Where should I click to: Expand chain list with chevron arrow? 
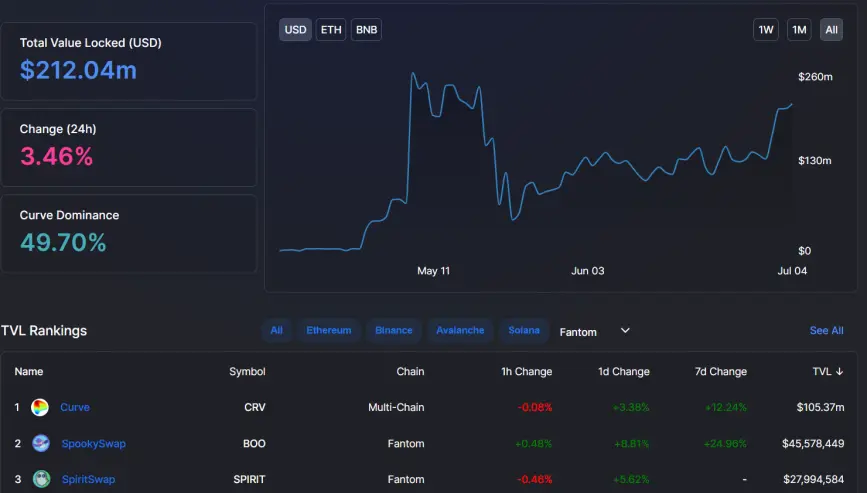[x=625, y=331]
